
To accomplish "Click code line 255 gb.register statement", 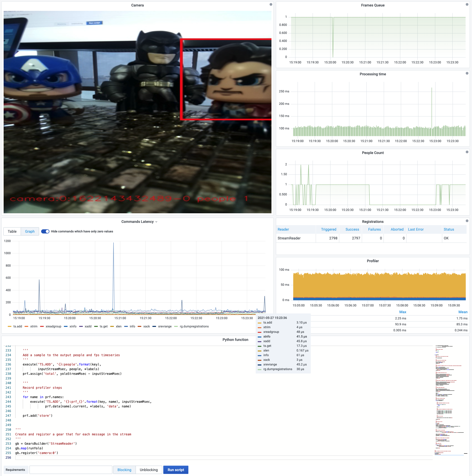I will coord(36,453).
